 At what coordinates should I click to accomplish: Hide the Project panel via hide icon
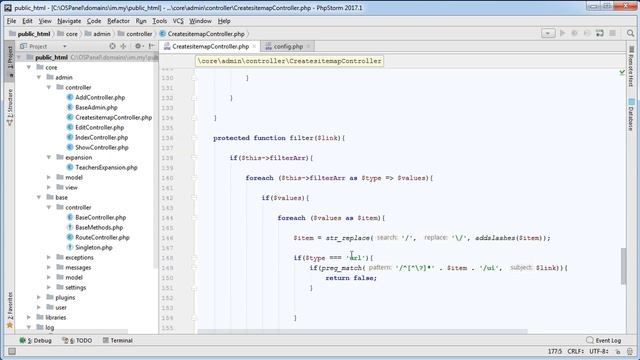[151, 46]
